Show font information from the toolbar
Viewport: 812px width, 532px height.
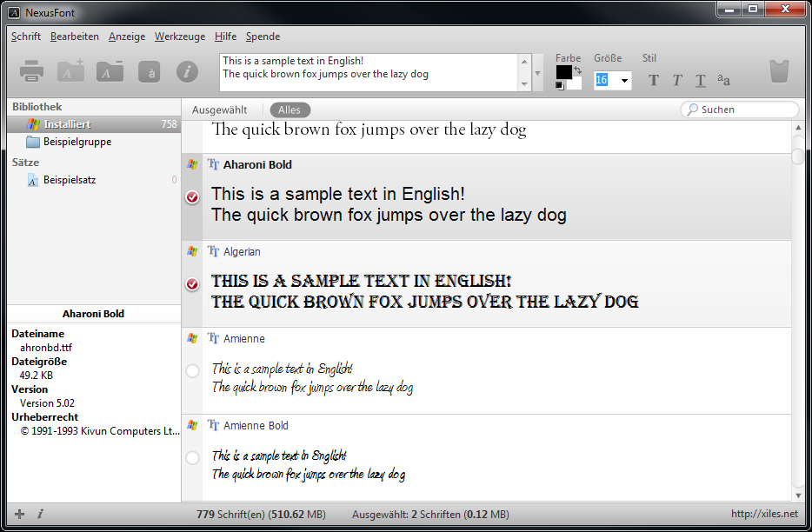tap(188, 71)
